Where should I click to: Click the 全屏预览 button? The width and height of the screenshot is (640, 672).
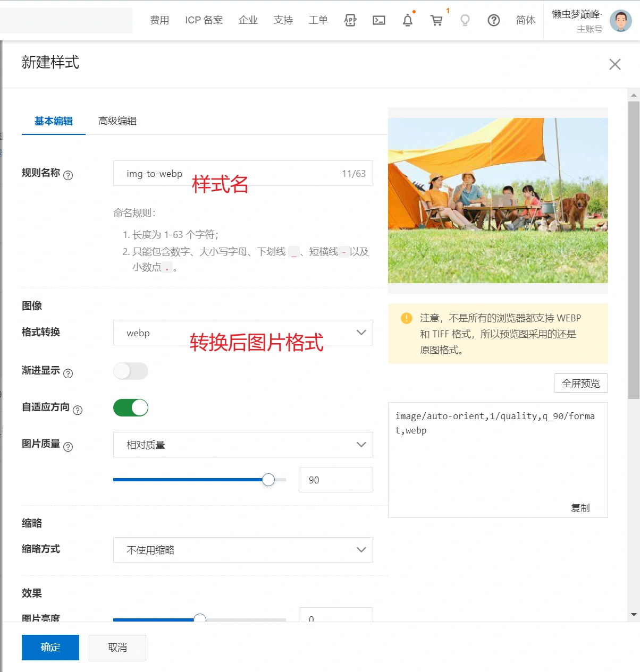click(x=580, y=383)
